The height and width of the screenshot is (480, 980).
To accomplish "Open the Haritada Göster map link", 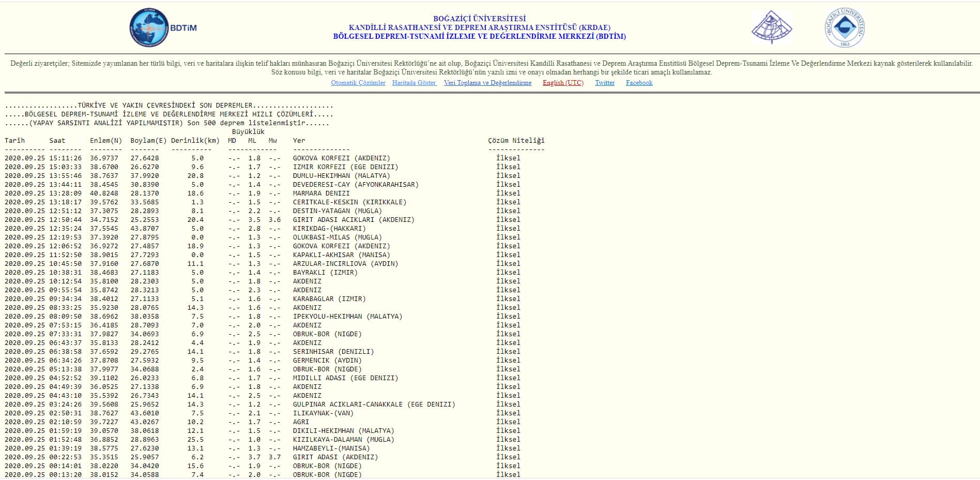I will click(x=414, y=83).
